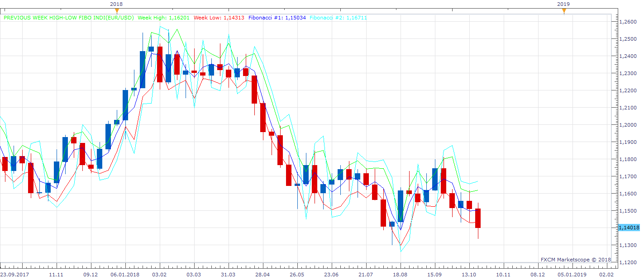The width and height of the screenshot is (644, 280).
Task: Click the 06.01.2018 date axis label
Action: 125,275
